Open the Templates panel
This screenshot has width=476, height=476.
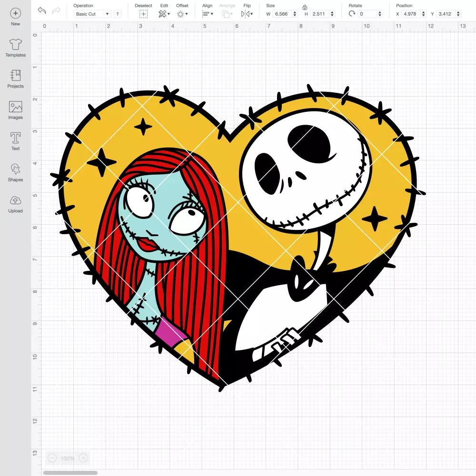click(x=16, y=48)
